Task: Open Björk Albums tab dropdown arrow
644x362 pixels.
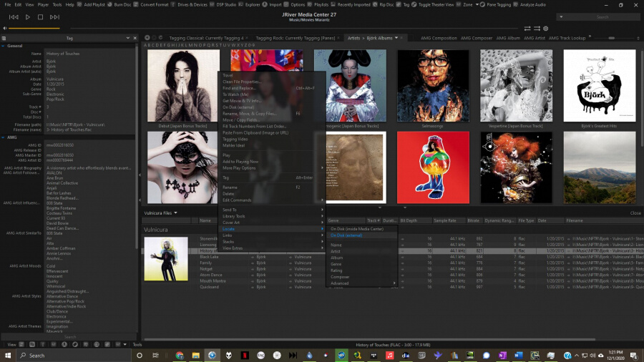Action: (x=396, y=38)
